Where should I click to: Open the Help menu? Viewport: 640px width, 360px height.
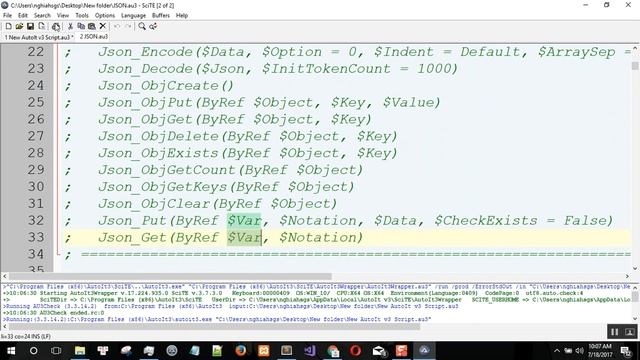tap(182, 16)
